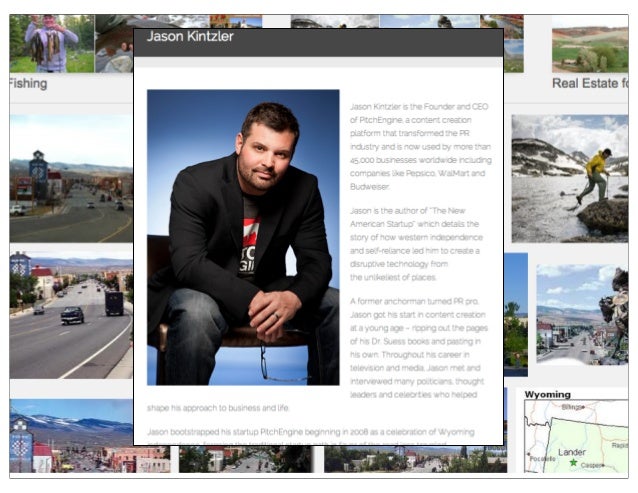
Task: Open the bronze statue overlooking town photo
Action: [x=582, y=314]
